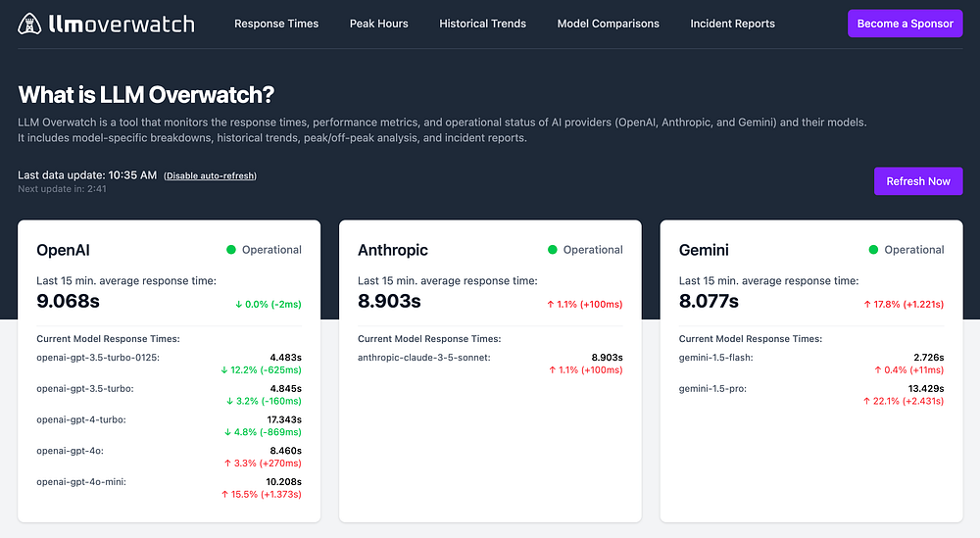Click the gemini-1.5-pro model label
This screenshot has height=538, width=980.
[x=712, y=389]
